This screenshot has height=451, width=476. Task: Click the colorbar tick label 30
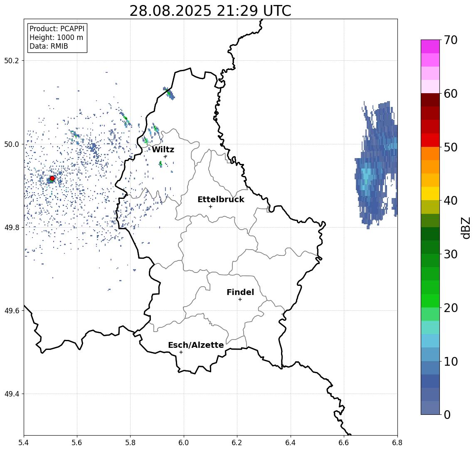(x=451, y=254)
